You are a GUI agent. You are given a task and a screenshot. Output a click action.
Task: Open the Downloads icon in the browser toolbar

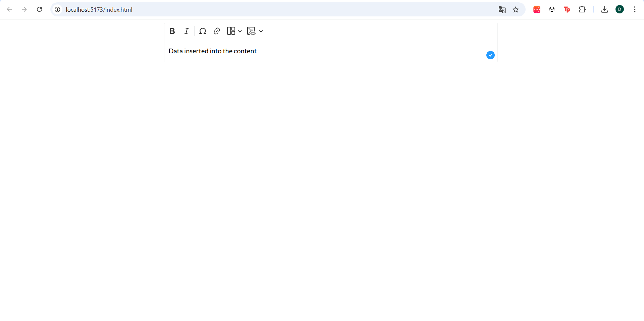[x=604, y=9]
